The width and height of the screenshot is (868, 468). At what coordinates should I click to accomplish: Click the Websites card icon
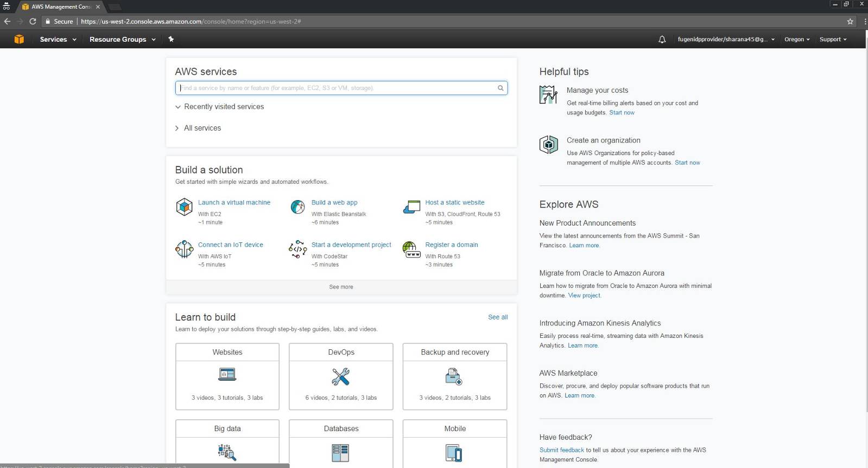tap(227, 374)
